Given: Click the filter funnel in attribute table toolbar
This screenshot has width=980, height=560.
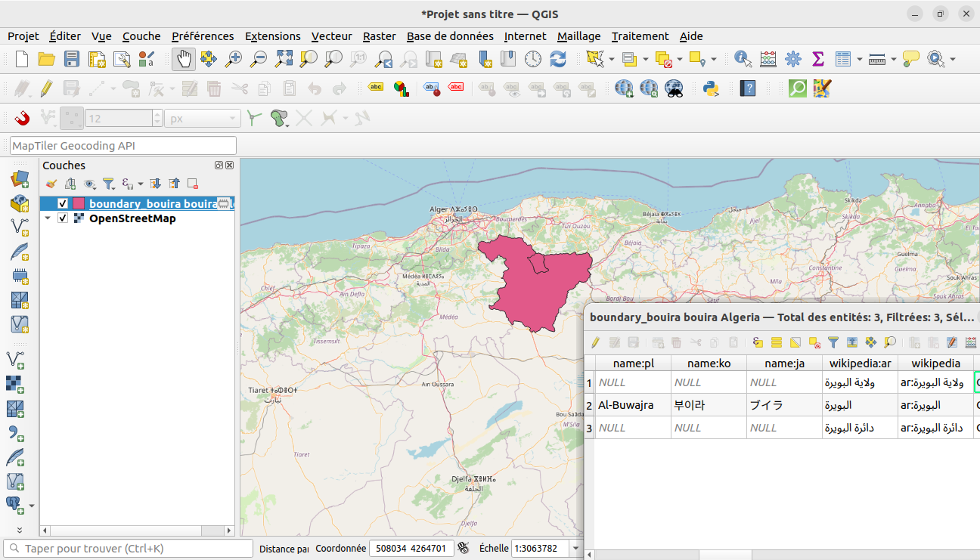Looking at the screenshot, I should coord(833,342).
